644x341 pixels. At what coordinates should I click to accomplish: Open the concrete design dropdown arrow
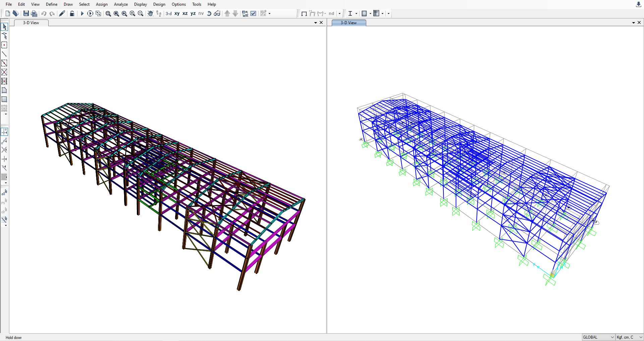click(370, 13)
